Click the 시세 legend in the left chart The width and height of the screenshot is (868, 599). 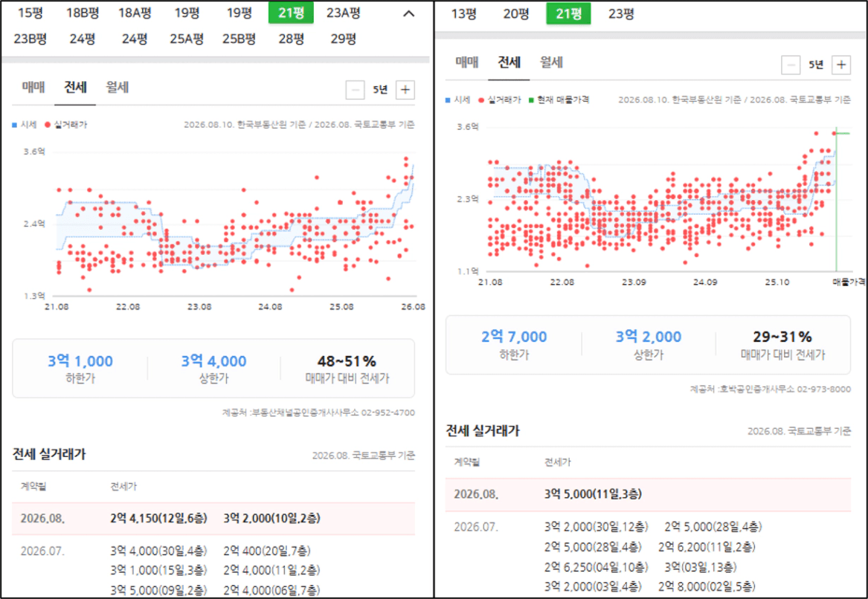coord(25,125)
